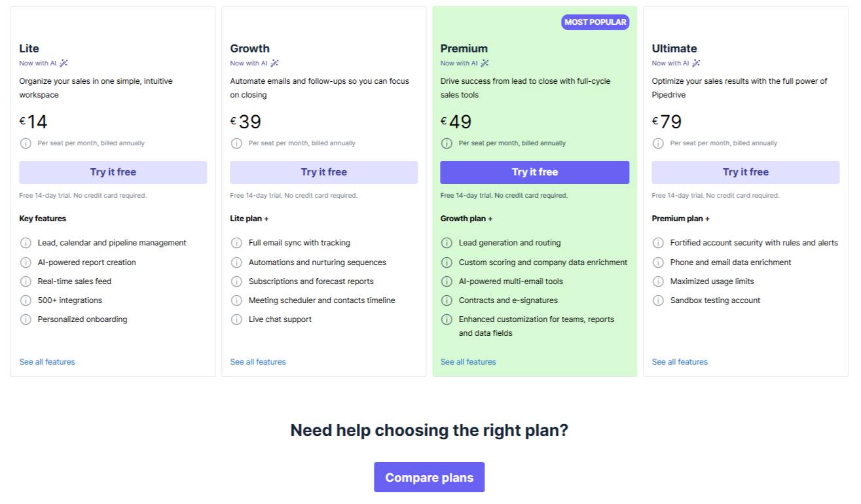Click the MOST POPULAR badge
Screen dimensions: 861x504
pyautogui.click(x=595, y=22)
